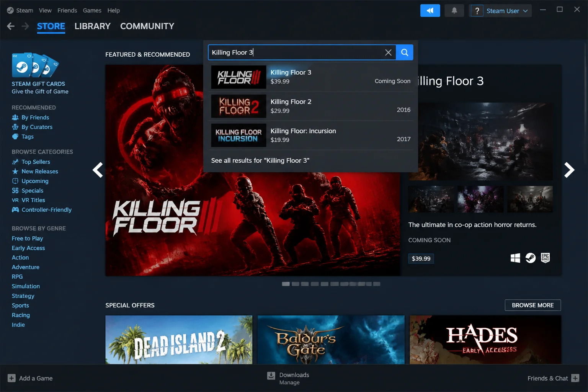Open the Racing genre link
Viewport: 588px width, 392px height.
click(x=21, y=315)
